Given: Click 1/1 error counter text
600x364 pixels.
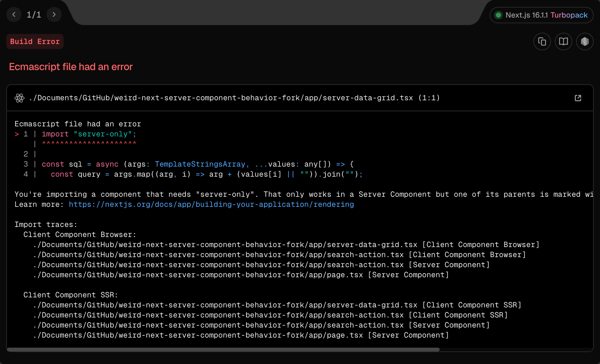Looking at the screenshot, I should 34,14.
